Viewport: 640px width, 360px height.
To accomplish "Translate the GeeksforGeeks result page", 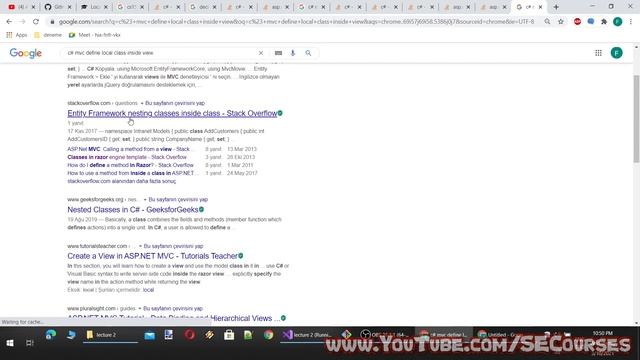I will (178, 200).
